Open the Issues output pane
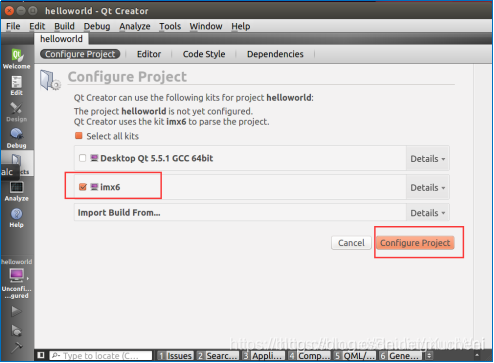Screen dimensions: 494x363 point(175,356)
